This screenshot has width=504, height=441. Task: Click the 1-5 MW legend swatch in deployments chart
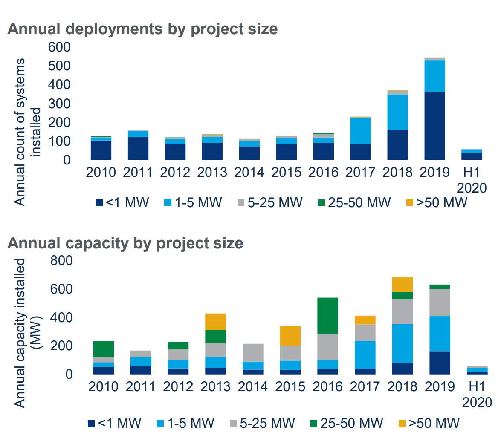click(x=168, y=203)
